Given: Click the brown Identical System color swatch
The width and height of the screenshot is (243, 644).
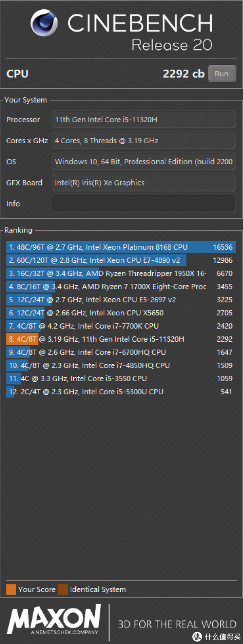Looking at the screenshot, I should (63, 589).
